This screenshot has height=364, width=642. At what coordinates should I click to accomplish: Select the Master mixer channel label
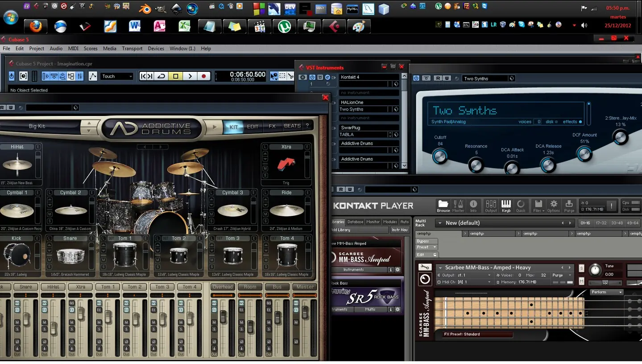point(305,287)
